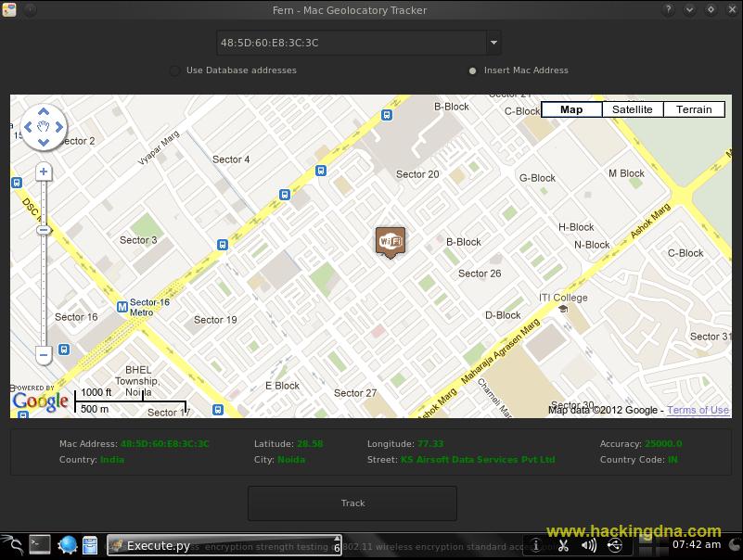Click bus stop icon near Sector 4
Image resolution: width=743 pixels, height=560 pixels.
(285, 195)
